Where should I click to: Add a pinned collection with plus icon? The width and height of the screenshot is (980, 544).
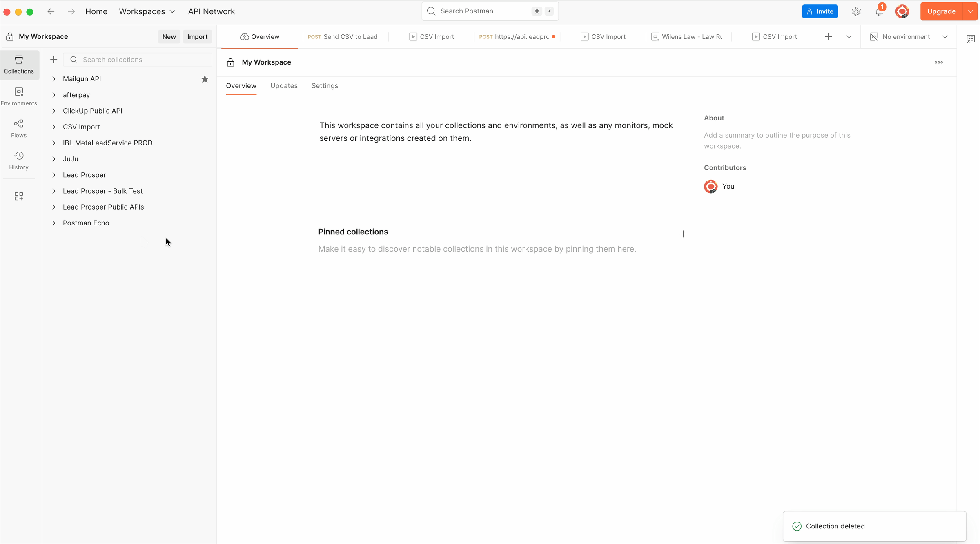coord(683,234)
